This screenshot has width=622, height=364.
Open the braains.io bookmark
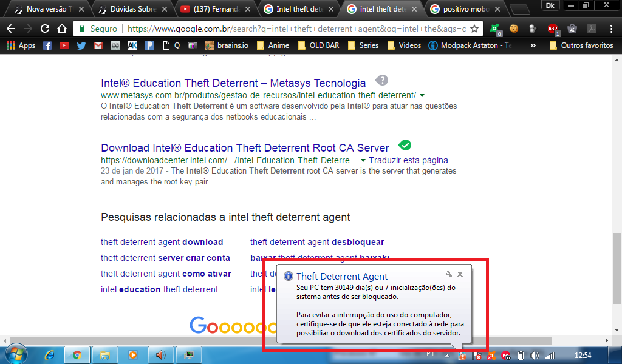tap(227, 45)
